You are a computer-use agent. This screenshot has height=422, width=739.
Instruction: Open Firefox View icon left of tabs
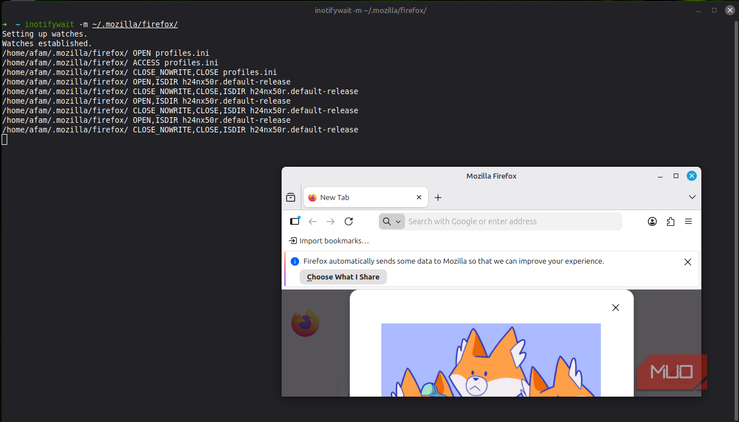click(291, 198)
